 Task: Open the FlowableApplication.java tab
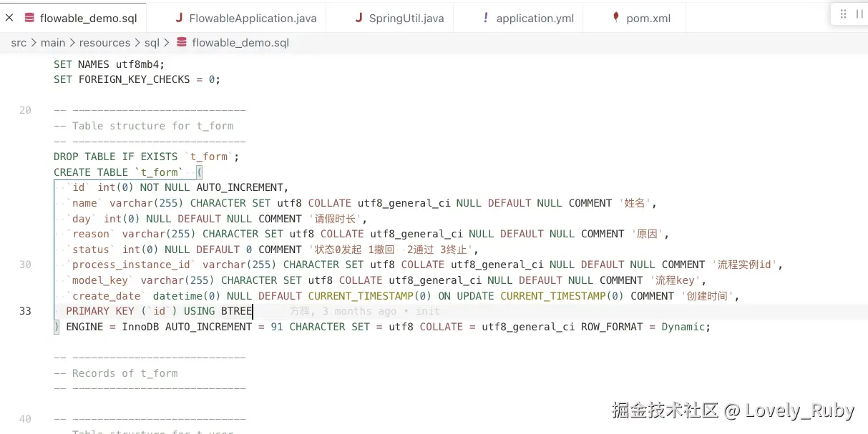(245, 18)
